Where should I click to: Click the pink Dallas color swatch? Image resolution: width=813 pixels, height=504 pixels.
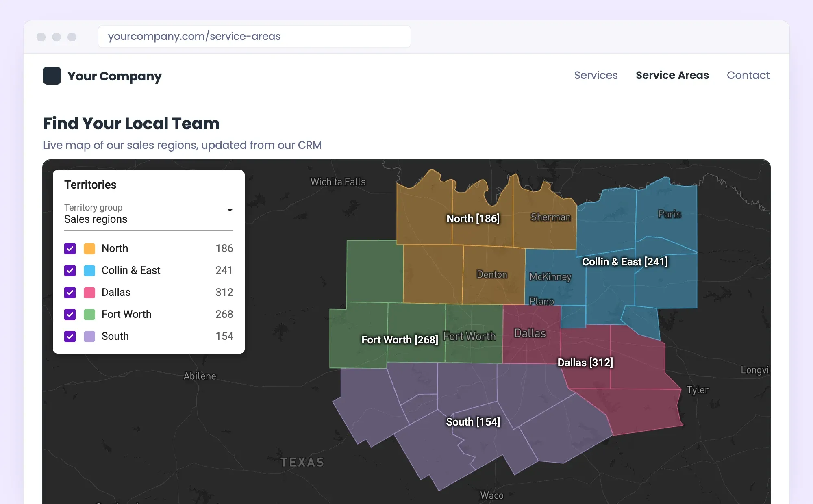89,293
